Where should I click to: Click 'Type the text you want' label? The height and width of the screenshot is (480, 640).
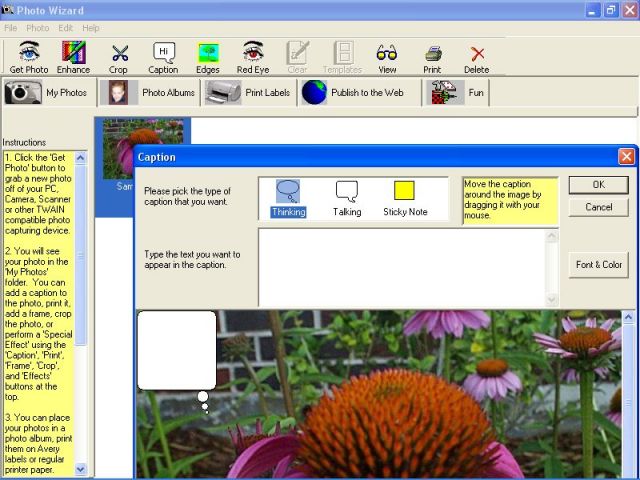click(192, 260)
